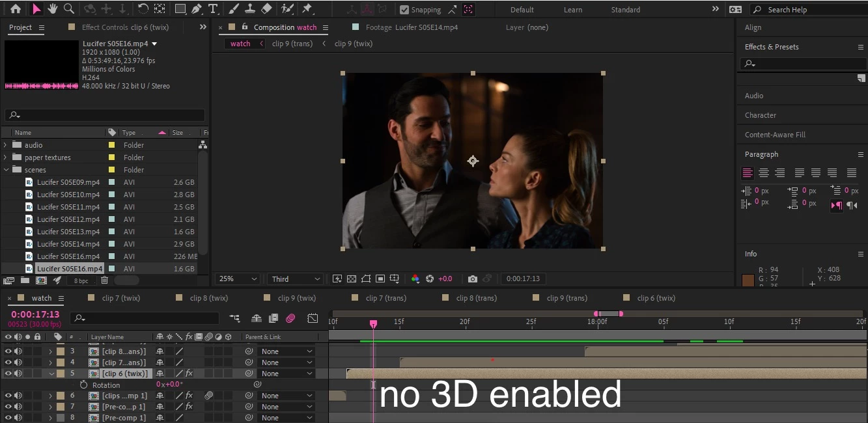Click the Info panel brown color swatch
The image size is (868, 423).
pyautogui.click(x=748, y=280)
